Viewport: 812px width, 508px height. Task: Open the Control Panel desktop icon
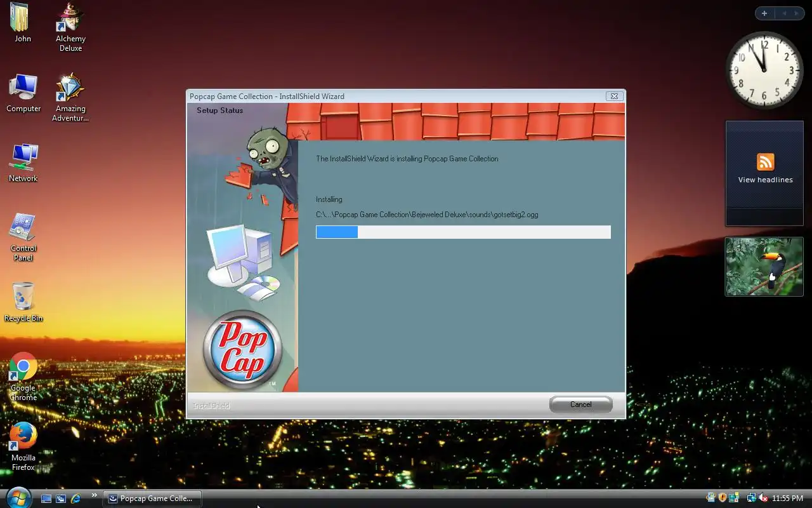[x=23, y=237]
